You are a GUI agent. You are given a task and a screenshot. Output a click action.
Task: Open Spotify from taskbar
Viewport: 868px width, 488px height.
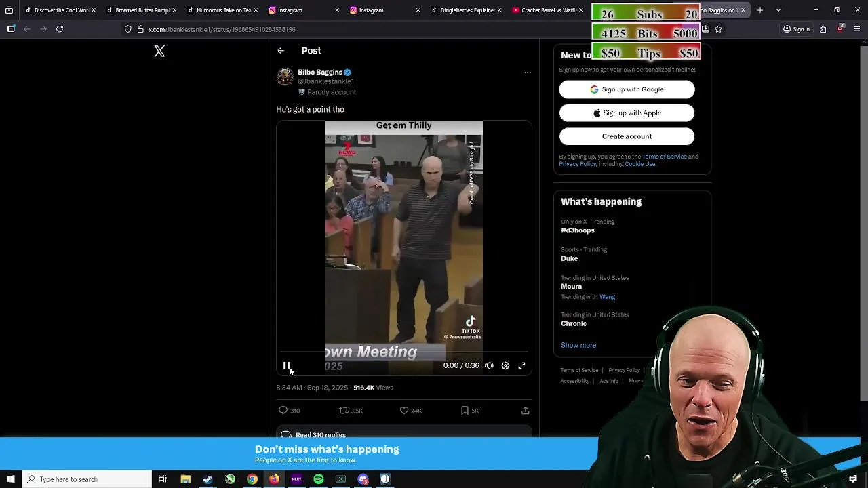319,479
